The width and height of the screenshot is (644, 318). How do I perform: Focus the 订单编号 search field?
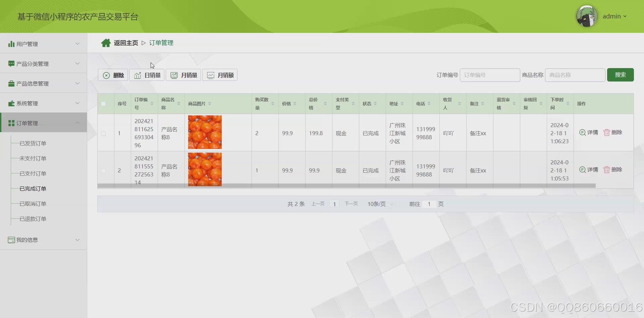[490, 75]
